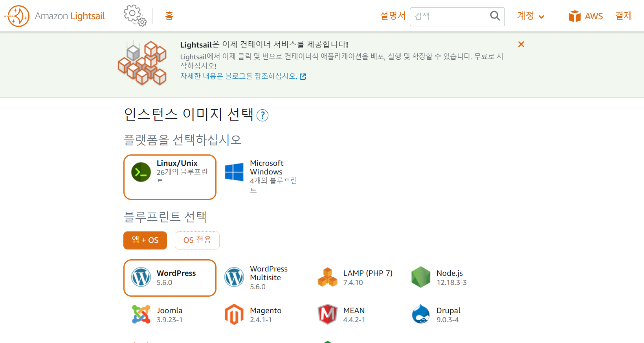The height and width of the screenshot is (343, 644).
Task: Dismiss the container service banner
Action: (521, 44)
